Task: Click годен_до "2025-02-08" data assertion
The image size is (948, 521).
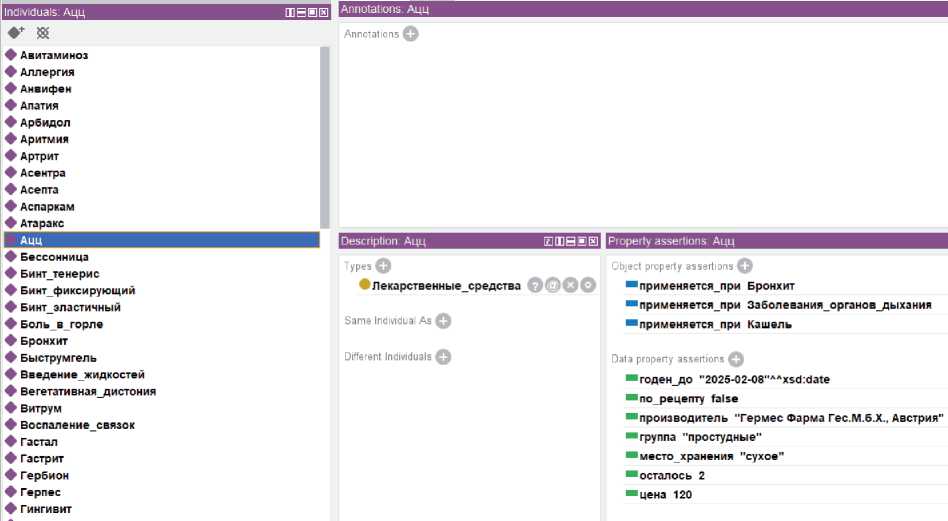Action: click(735, 380)
